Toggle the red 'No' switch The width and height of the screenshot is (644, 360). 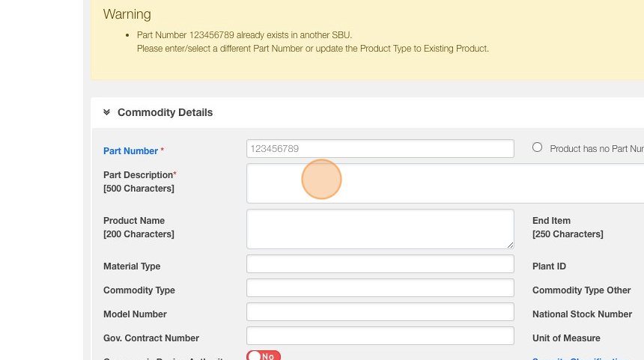pyautogui.click(x=263, y=356)
